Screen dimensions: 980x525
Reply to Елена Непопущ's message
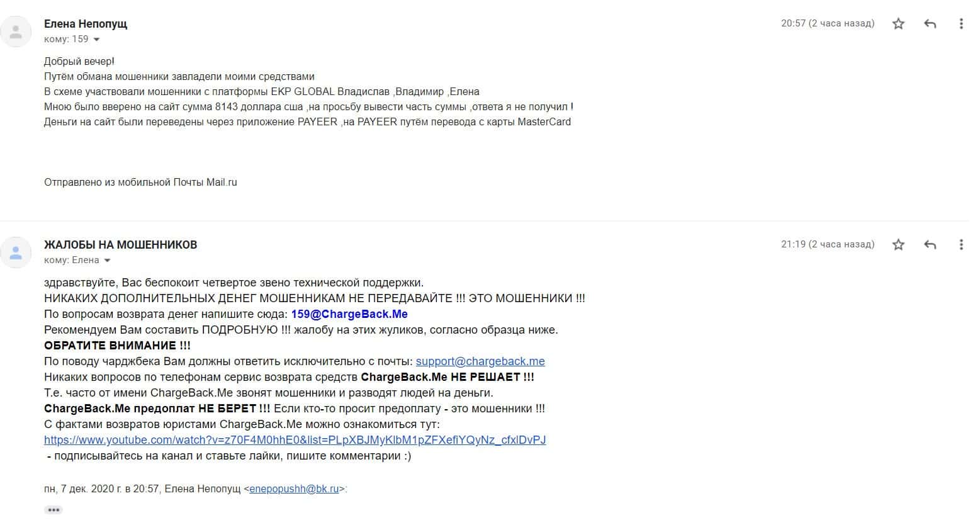930,24
